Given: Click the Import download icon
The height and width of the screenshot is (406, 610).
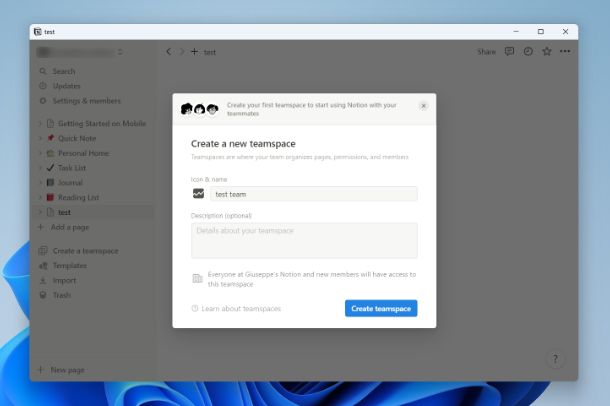Looking at the screenshot, I should [43, 280].
